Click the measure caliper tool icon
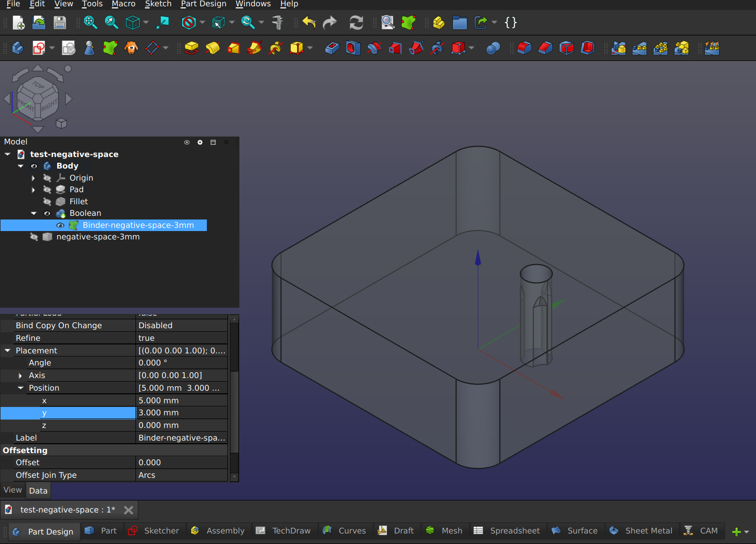The width and height of the screenshot is (756, 544). pos(277,23)
